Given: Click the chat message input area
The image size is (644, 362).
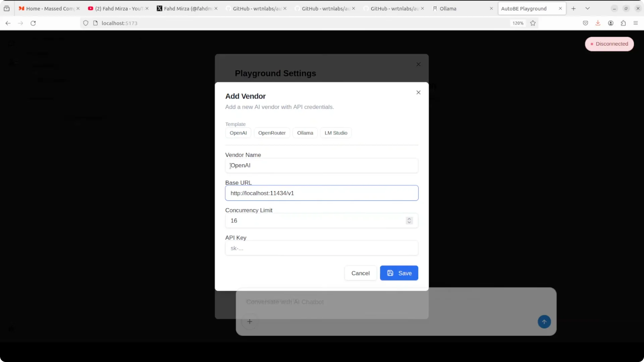Looking at the screenshot, I should [396, 302].
